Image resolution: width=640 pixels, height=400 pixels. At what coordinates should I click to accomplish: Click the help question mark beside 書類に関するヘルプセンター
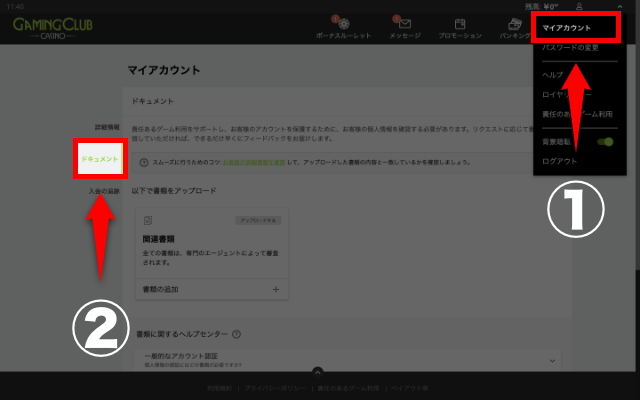236,334
